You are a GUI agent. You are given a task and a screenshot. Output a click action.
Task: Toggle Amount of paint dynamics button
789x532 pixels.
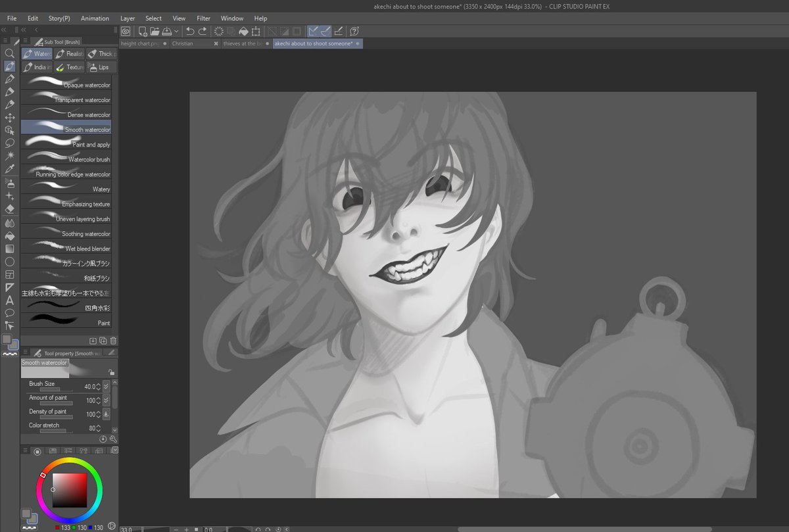[106, 400]
